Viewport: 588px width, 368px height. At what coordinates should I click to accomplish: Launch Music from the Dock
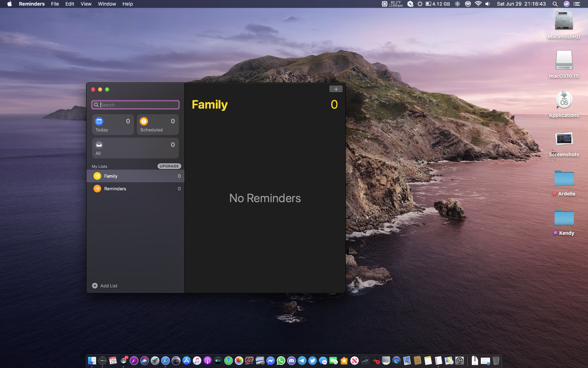tap(197, 361)
